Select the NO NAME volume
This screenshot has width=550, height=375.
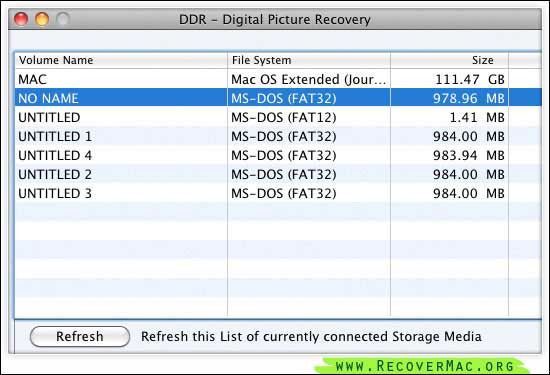coord(278,98)
